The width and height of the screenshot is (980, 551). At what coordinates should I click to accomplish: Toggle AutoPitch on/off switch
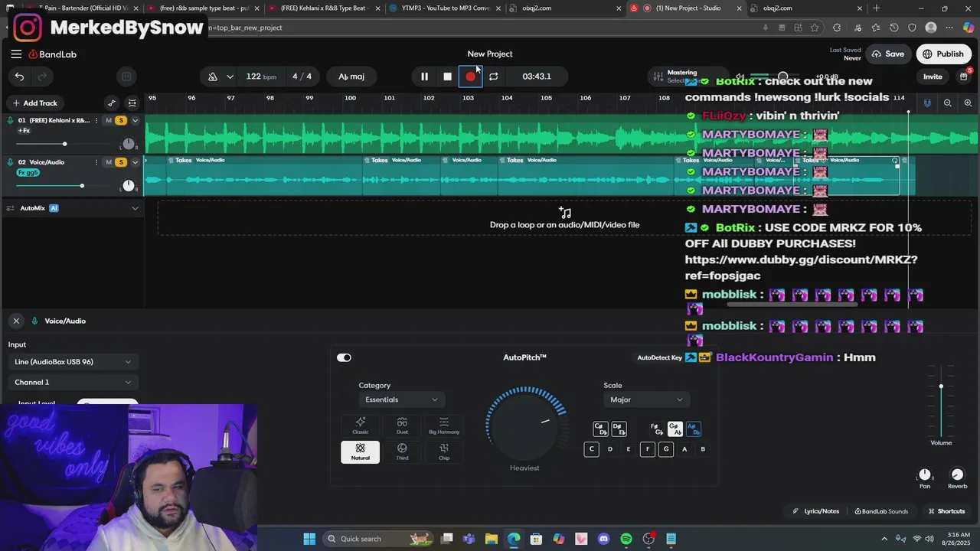click(x=344, y=357)
